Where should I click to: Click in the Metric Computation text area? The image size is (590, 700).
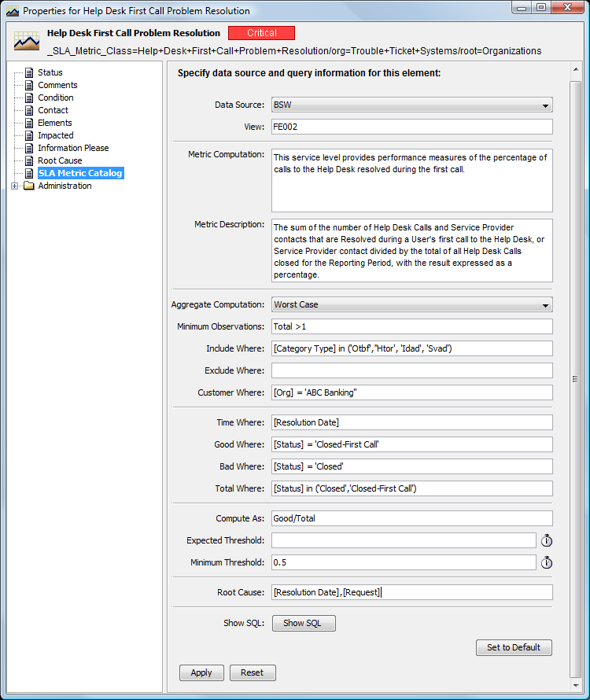411,180
